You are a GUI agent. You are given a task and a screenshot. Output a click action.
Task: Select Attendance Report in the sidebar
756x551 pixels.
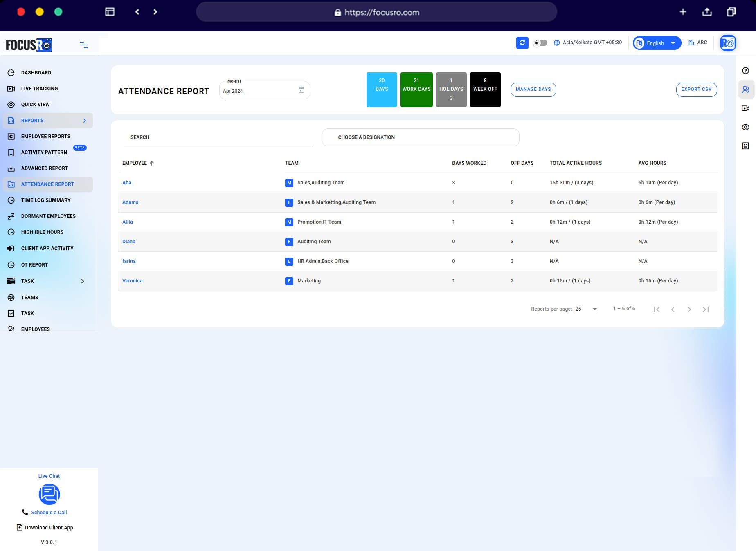click(x=47, y=184)
